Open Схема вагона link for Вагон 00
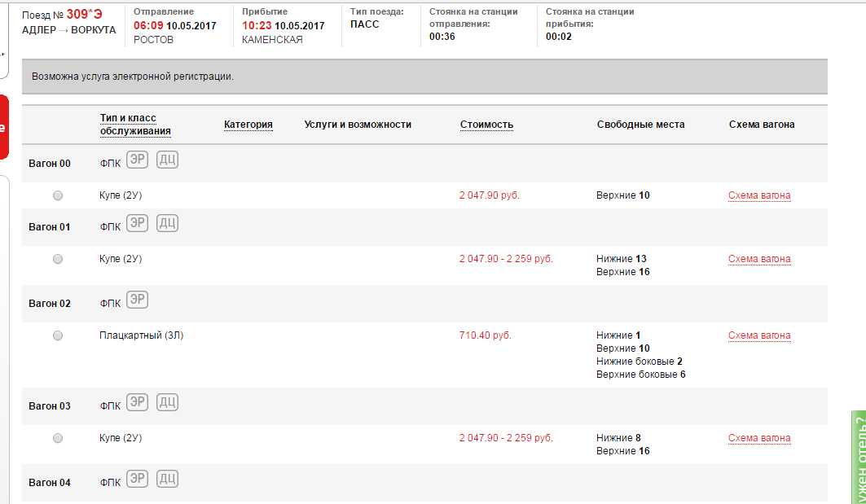Screen dimensions: 866x504 [x=758, y=195]
